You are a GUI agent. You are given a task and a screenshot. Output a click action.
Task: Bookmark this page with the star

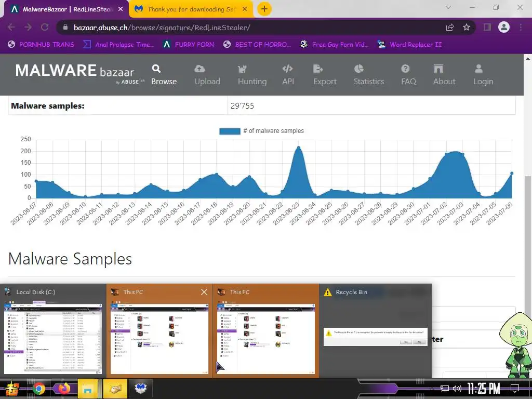[467, 27]
